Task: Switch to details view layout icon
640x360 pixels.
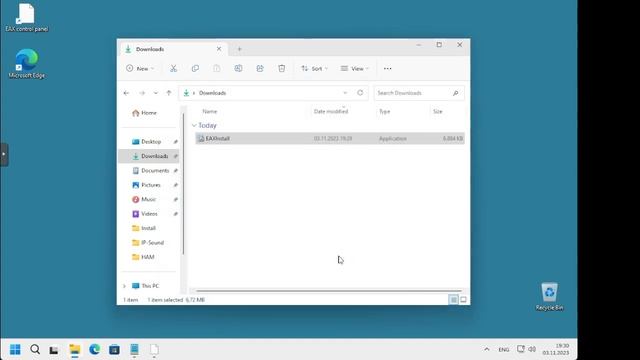Action: [453, 300]
